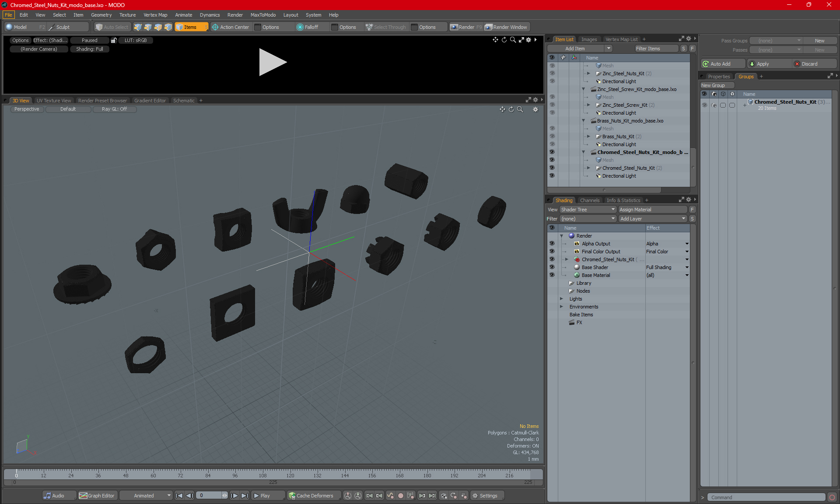This screenshot has height=504, width=840.
Task: Collapse Chromed_Steel_Nuts_Kit_modo_base scene
Action: (583, 152)
